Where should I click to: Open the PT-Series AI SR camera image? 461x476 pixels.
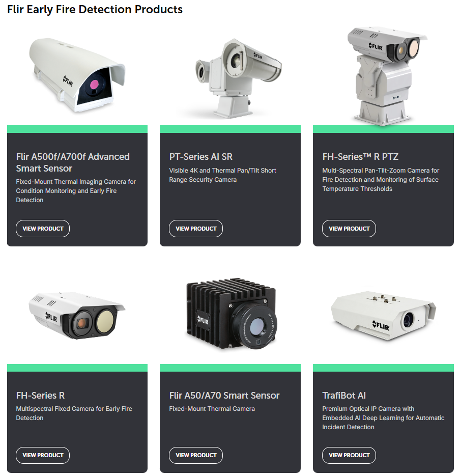point(238,78)
